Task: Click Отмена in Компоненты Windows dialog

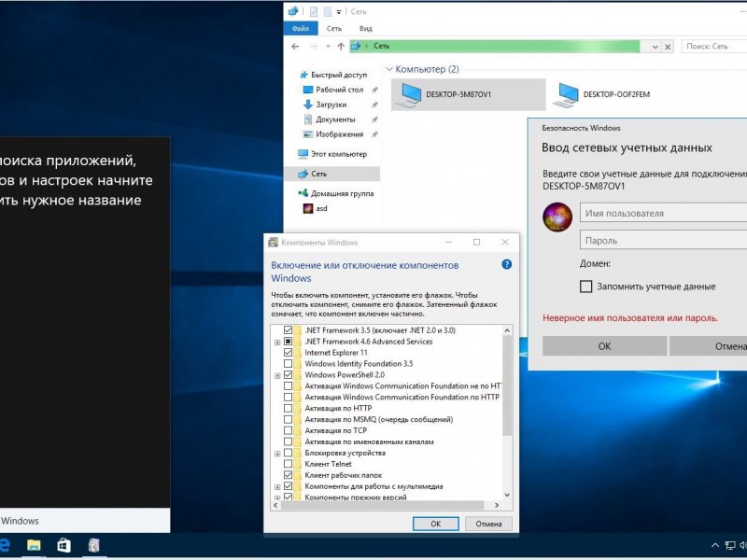Action: coord(488,524)
